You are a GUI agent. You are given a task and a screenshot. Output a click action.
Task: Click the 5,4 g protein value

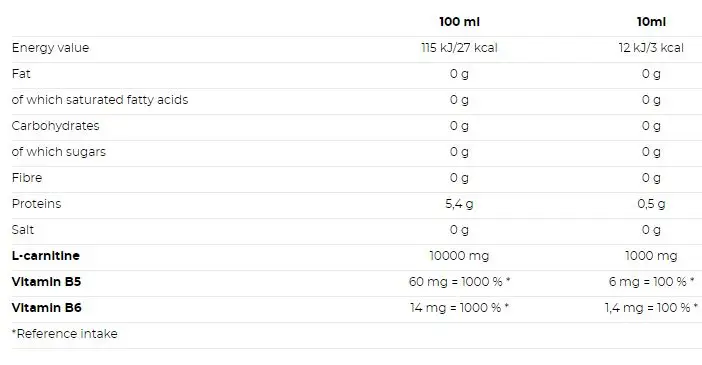click(x=459, y=204)
